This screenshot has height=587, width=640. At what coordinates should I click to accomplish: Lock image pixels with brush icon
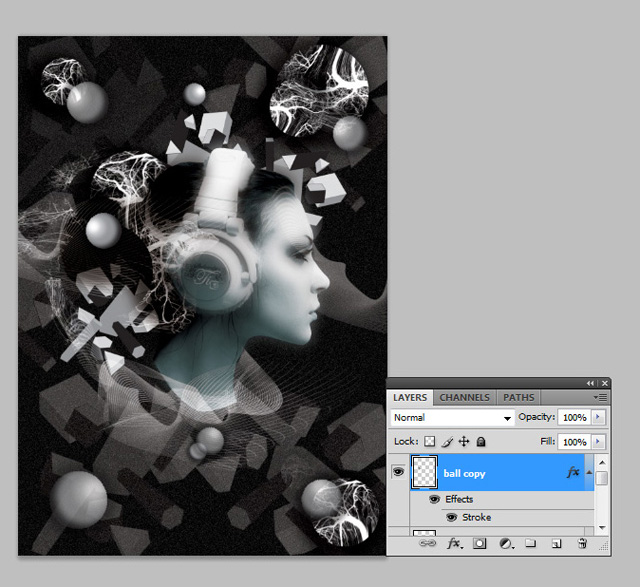[447, 441]
